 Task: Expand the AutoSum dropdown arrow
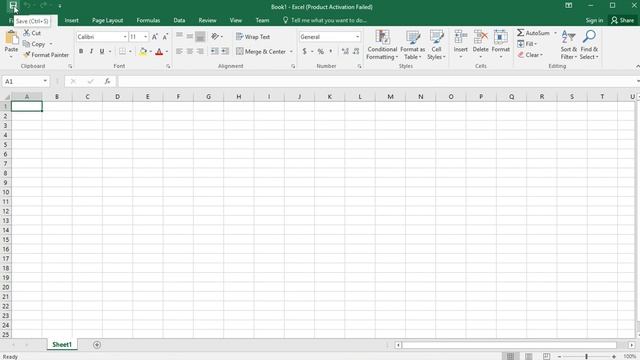pos(555,33)
